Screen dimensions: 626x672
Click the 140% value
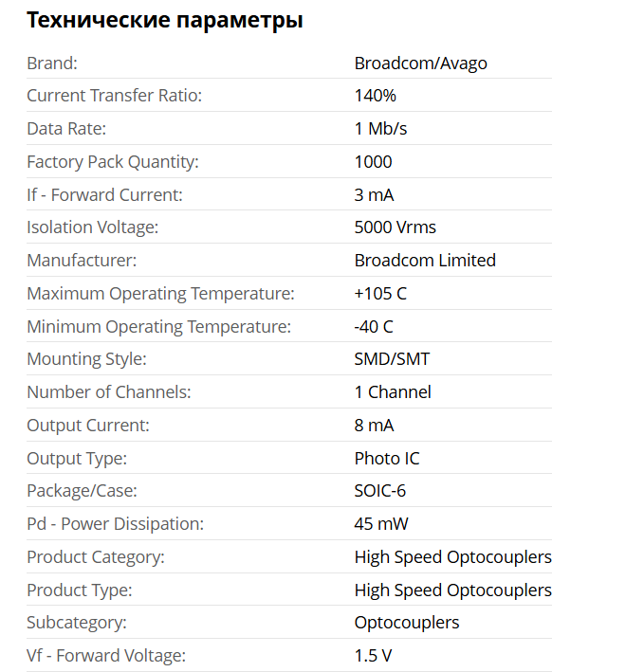[375, 96]
